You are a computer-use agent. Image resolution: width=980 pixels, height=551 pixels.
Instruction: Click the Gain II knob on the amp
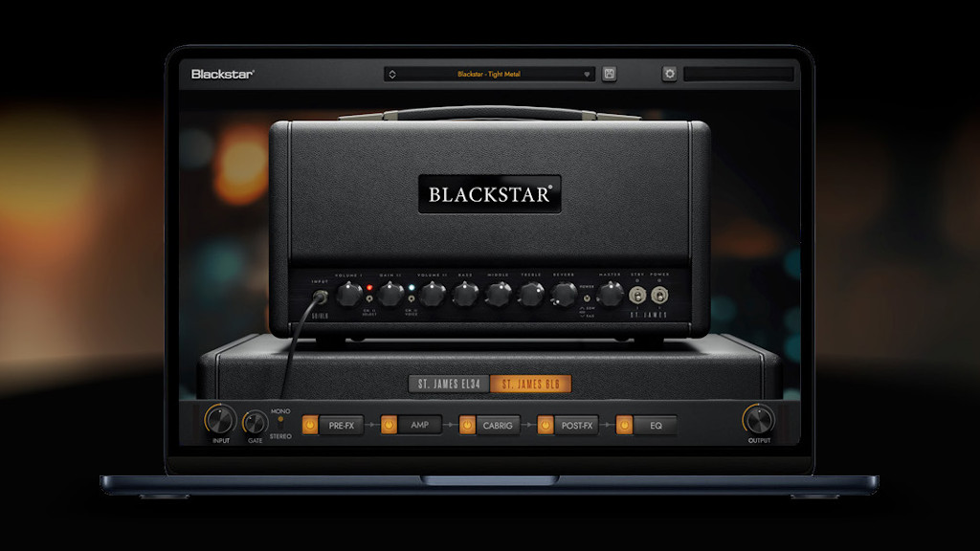coord(390,294)
